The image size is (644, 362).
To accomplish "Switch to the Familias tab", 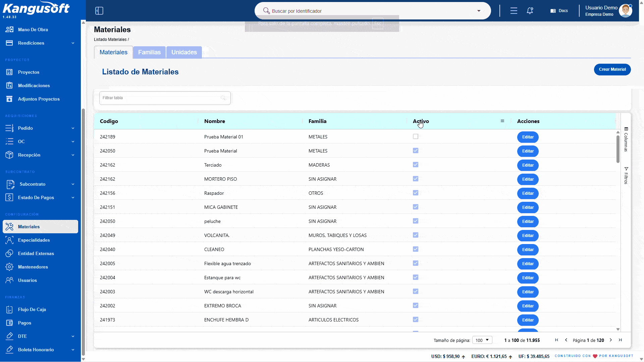I will click(x=149, y=52).
